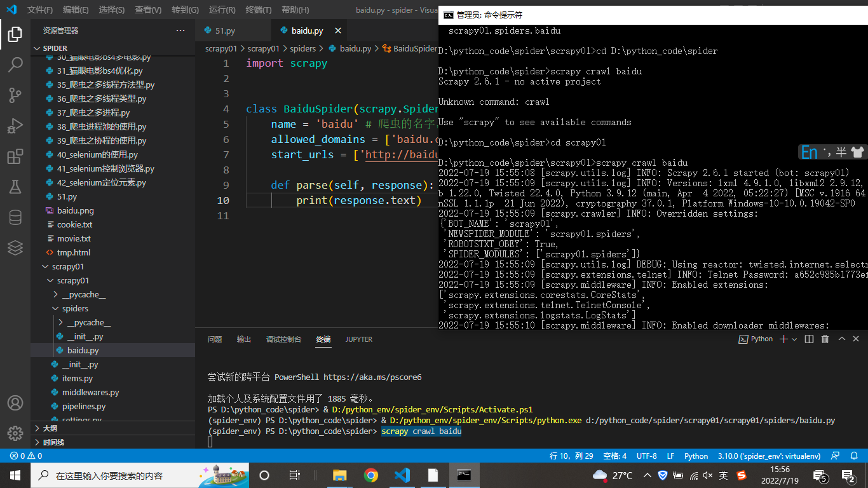The height and width of the screenshot is (488, 868).
Task: Click Task View taskbar icon
Action: (x=294, y=475)
